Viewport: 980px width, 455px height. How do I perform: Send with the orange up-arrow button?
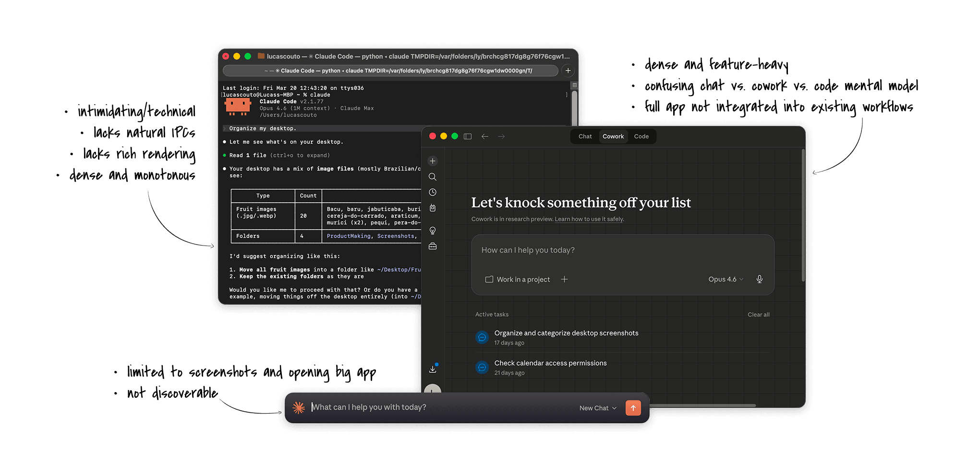[633, 408]
